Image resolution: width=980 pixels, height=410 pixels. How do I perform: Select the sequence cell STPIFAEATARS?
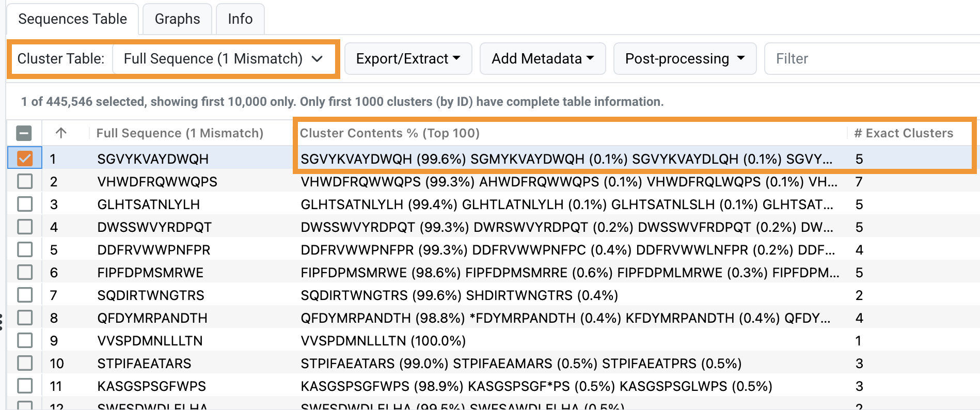pos(144,364)
